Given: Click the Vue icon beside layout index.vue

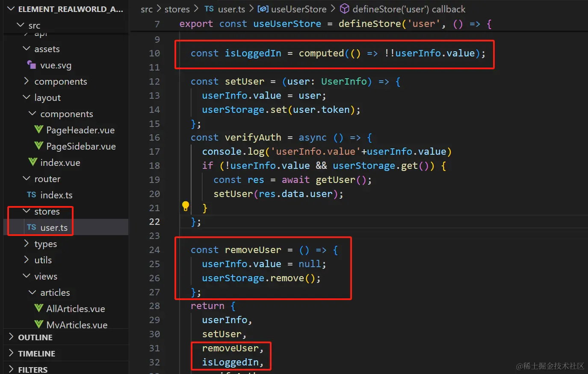Looking at the screenshot, I should point(33,162).
